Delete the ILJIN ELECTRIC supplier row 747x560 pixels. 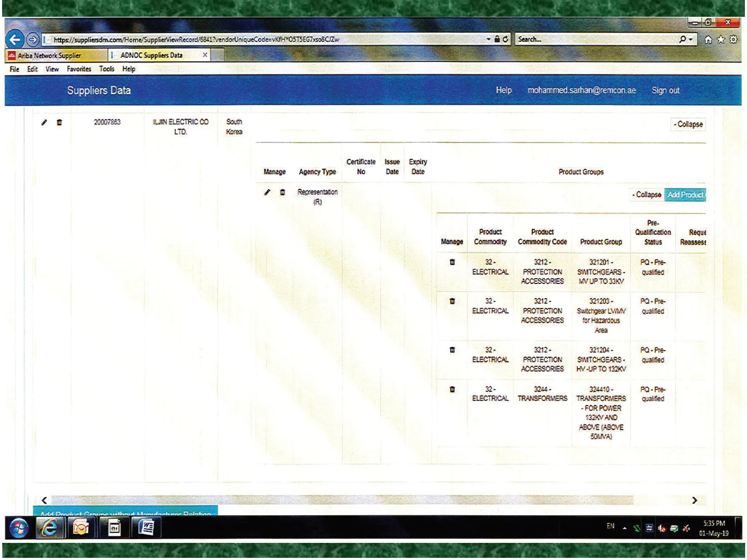[59, 122]
